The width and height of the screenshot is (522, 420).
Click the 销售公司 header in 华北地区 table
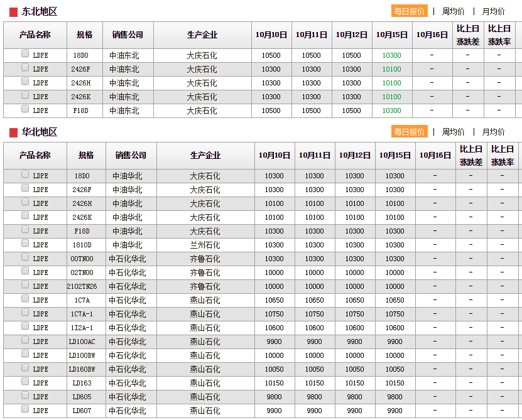point(131,156)
